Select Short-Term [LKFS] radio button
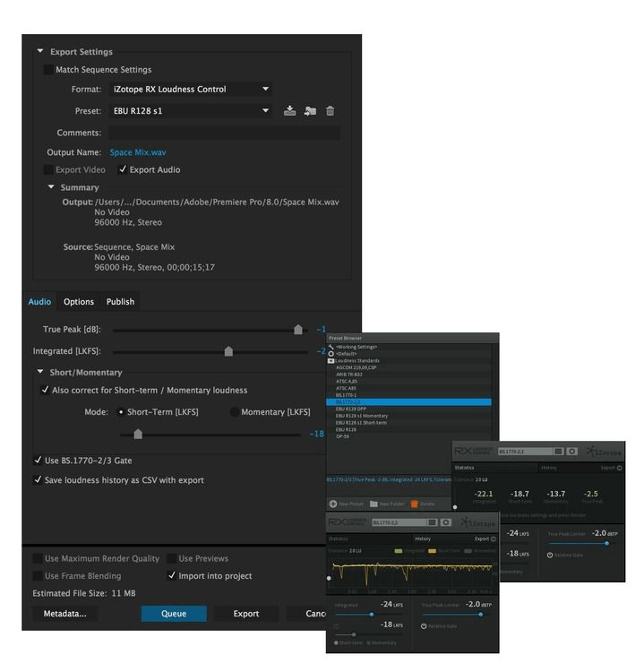Viewport: 644px width, 672px height. (x=121, y=412)
